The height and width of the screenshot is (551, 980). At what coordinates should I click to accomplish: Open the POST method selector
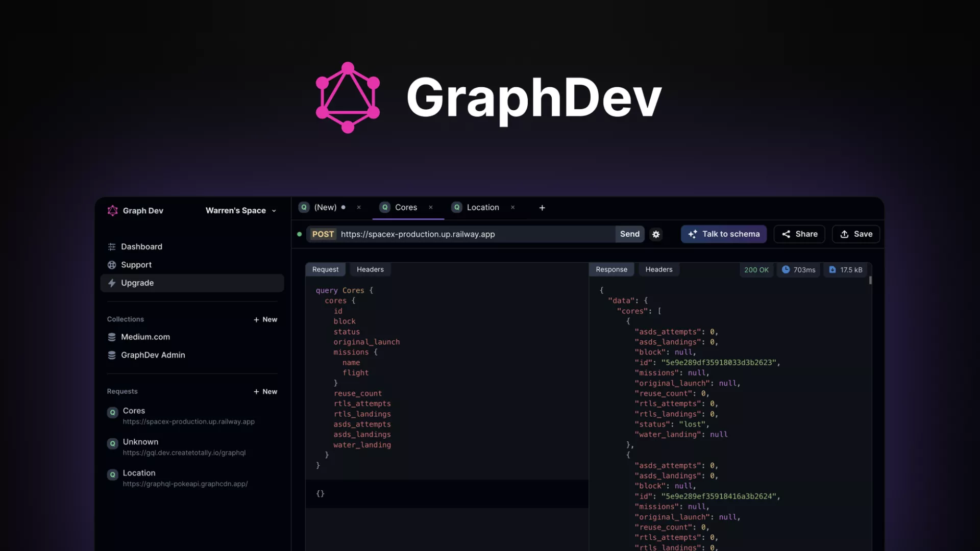pyautogui.click(x=323, y=234)
